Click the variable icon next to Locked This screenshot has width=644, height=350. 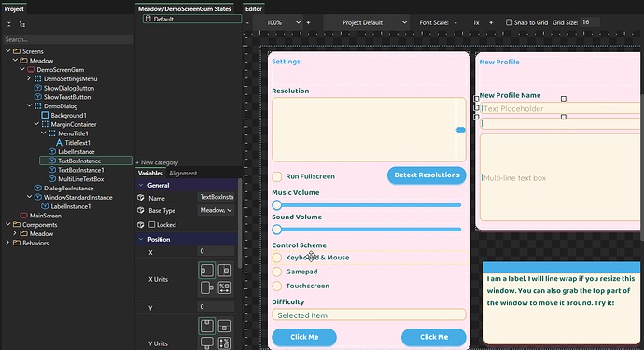coord(141,225)
